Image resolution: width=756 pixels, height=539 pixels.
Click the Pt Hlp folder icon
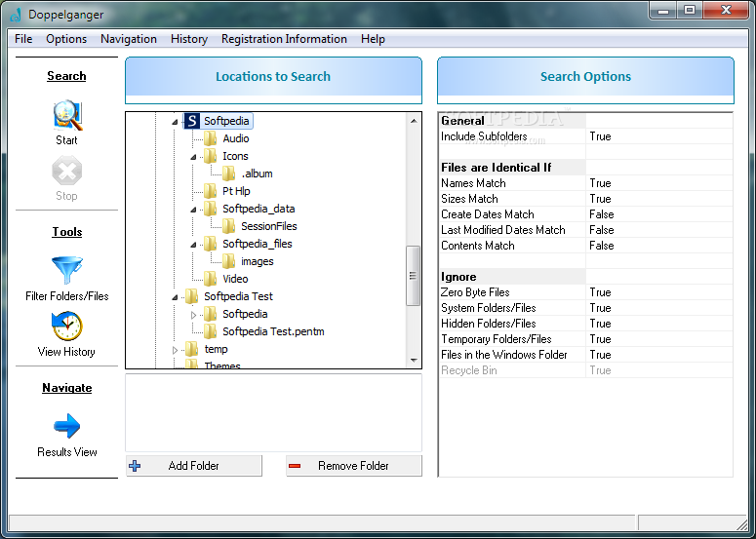click(x=210, y=191)
